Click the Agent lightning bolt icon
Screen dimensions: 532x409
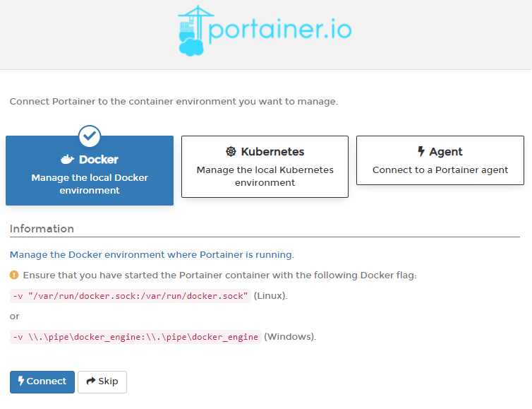point(421,151)
